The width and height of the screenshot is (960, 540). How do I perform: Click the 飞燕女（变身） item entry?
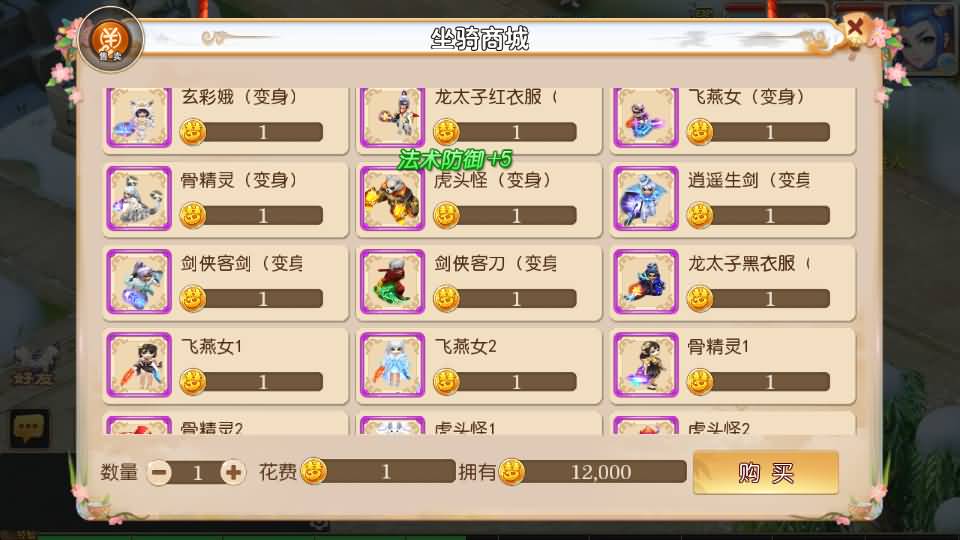[732, 120]
